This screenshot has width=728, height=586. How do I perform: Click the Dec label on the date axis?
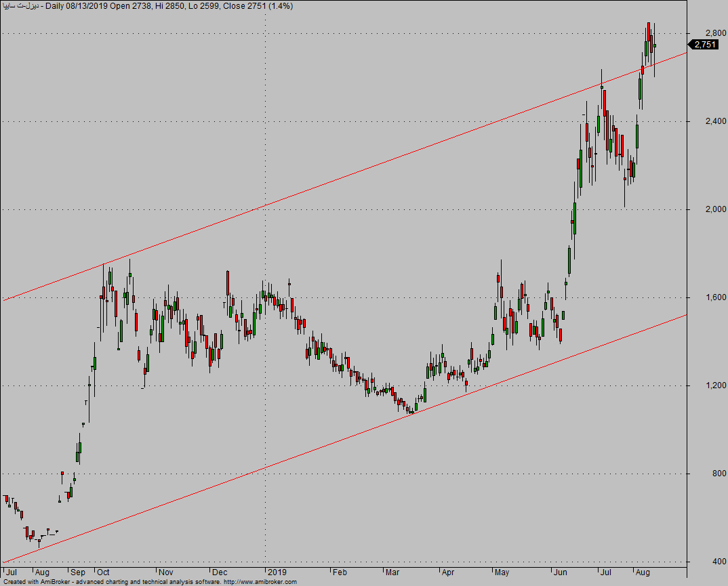[x=220, y=572]
